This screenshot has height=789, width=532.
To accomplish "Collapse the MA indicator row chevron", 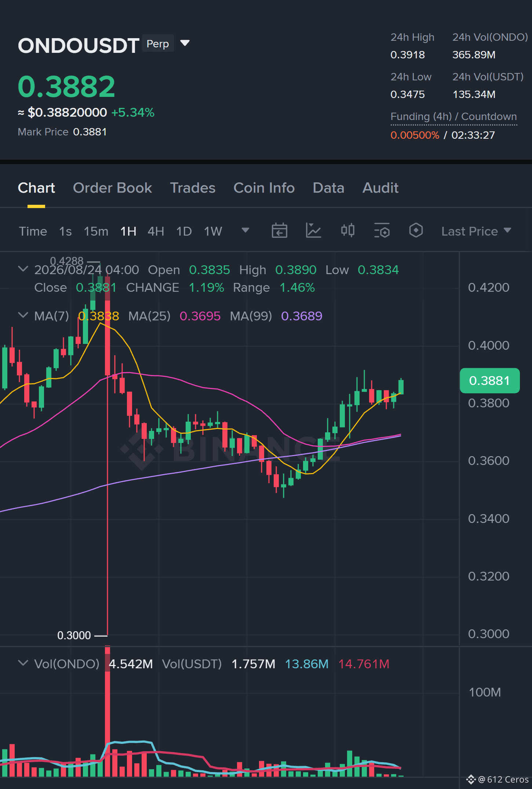I will (23, 315).
